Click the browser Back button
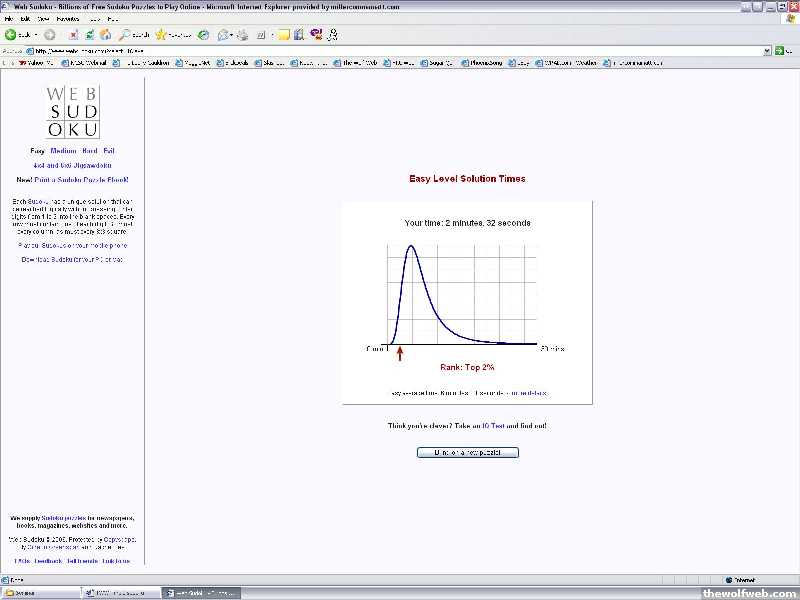 click(x=18, y=35)
